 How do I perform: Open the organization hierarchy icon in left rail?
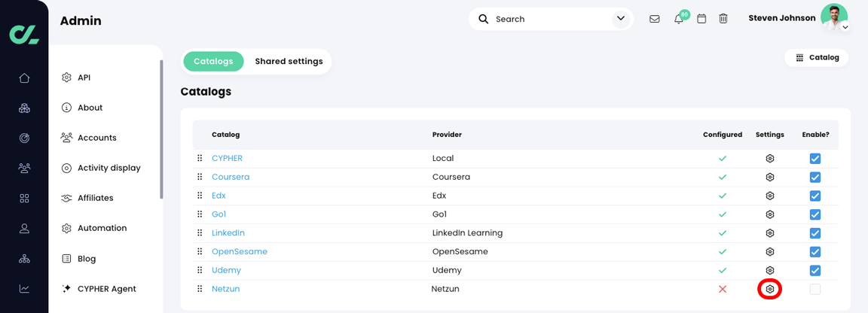pyautogui.click(x=24, y=258)
